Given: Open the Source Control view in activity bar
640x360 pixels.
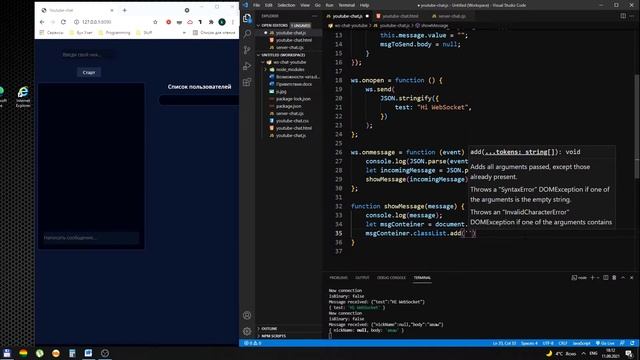Looking at the screenshot, I should pyautogui.click(x=247, y=50).
